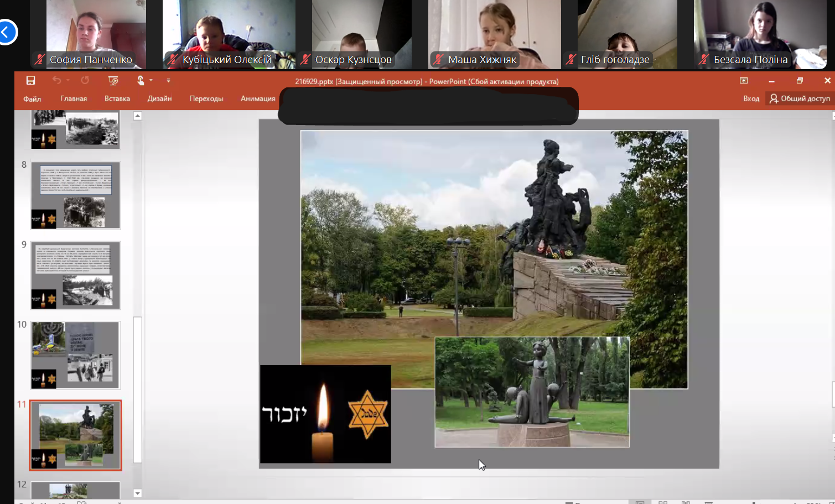Image resolution: width=835 pixels, height=504 pixels.
Task: Restore down the PowerPoint window
Action: pyautogui.click(x=800, y=81)
